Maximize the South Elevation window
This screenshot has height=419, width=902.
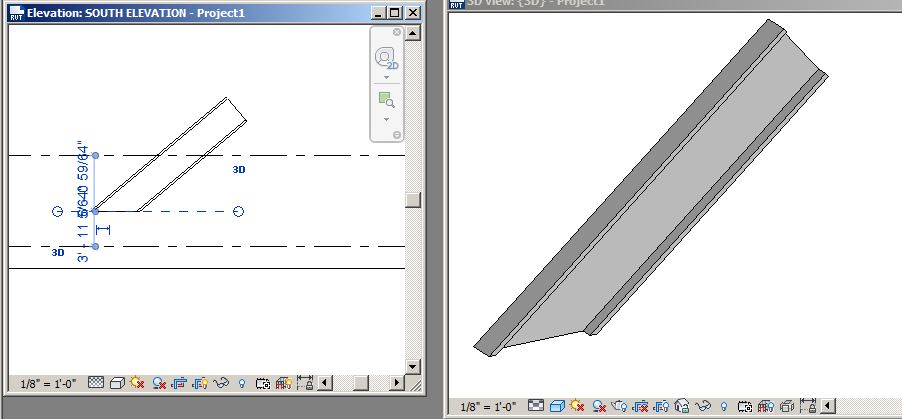tap(395, 13)
